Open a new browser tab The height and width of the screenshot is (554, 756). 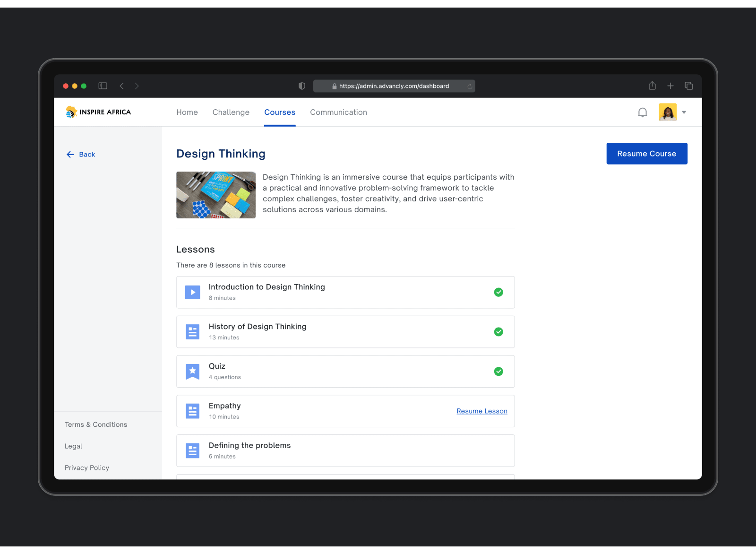point(670,86)
